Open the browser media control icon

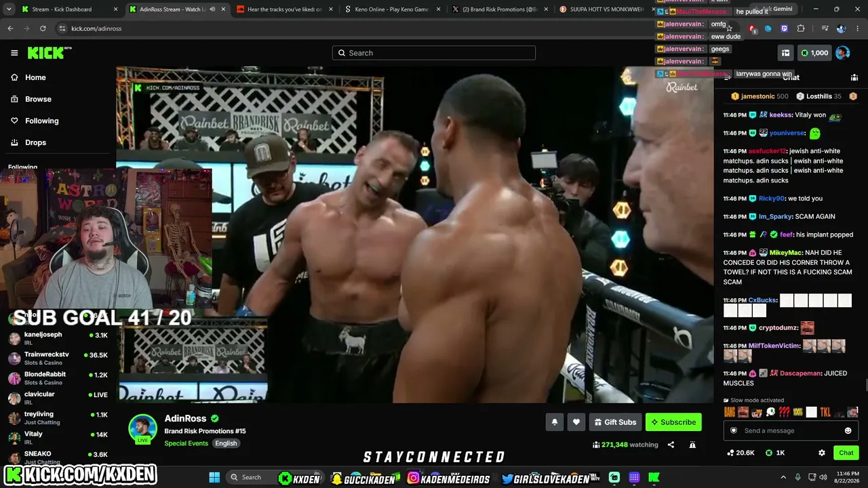[825, 28]
